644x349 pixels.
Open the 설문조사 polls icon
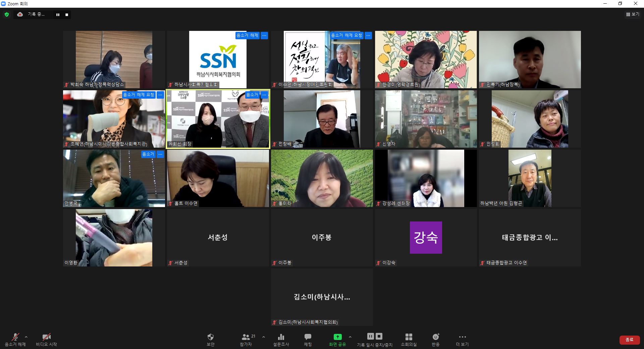281,339
